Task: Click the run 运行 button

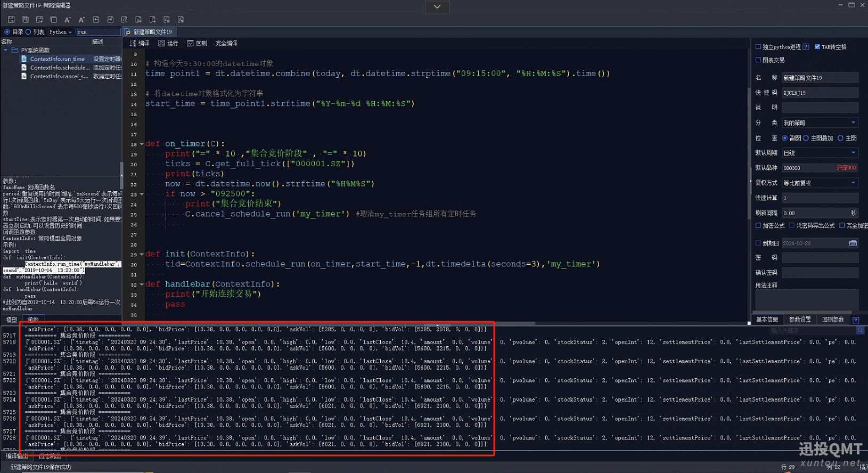Action: pos(168,43)
